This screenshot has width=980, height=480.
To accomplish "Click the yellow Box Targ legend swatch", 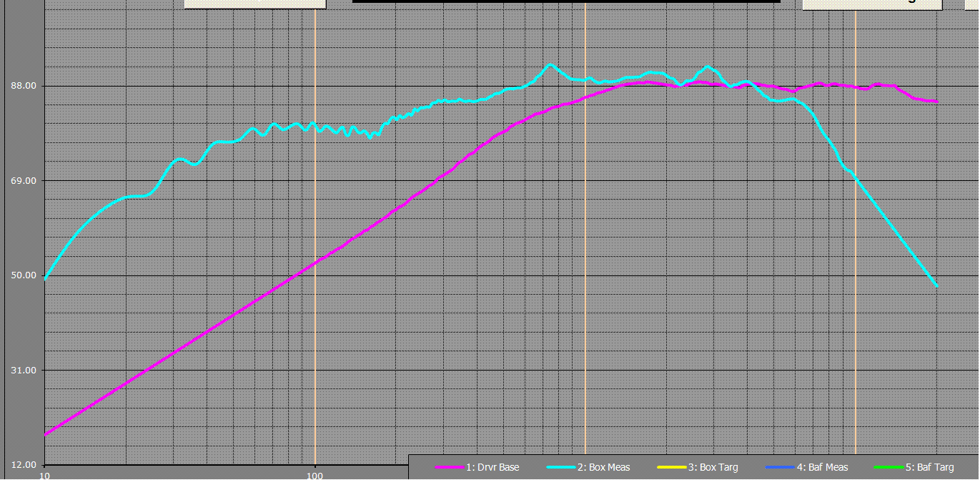I will point(671,468).
